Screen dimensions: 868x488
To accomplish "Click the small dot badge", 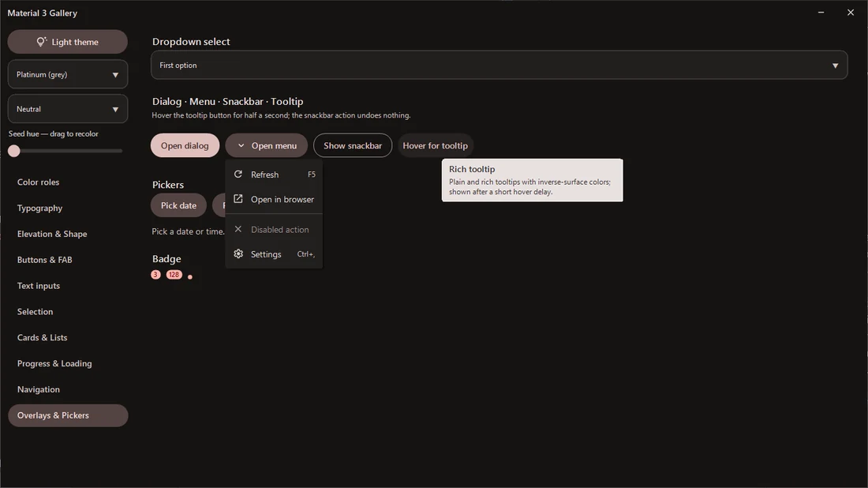I will point(190,277).
